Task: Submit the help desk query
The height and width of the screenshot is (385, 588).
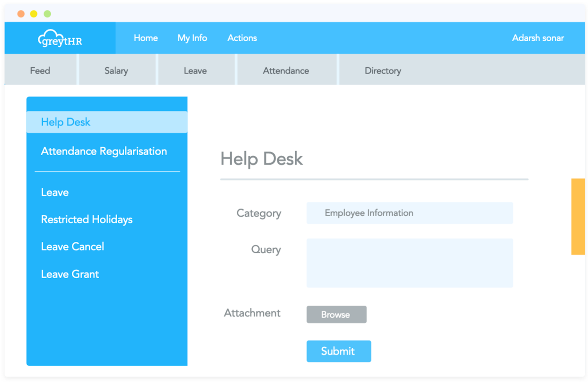Action: click(x=338, y=351)
